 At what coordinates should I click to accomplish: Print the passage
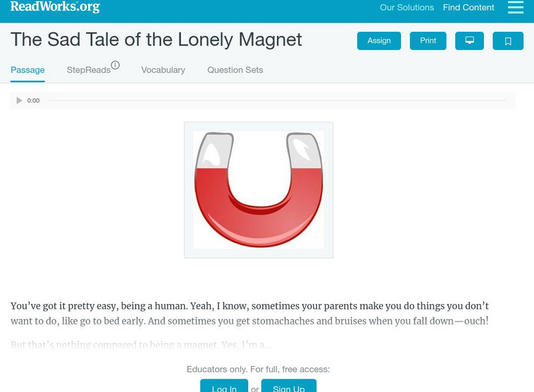(427, 41)
